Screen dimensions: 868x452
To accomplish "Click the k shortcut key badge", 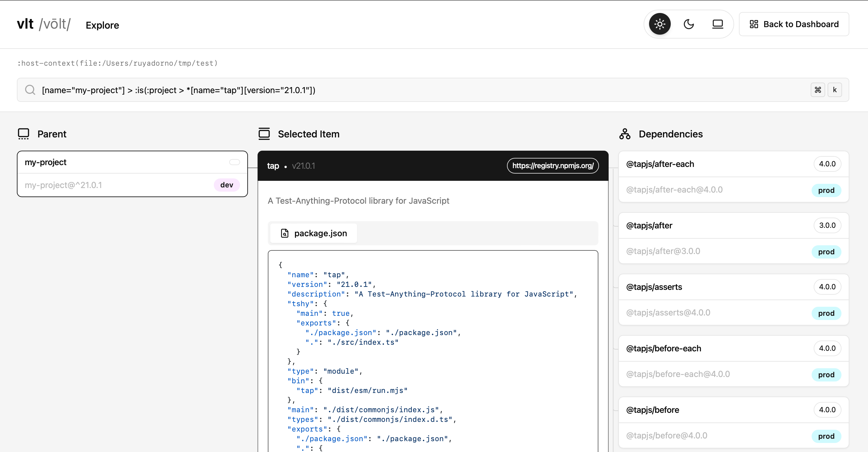I will pyautogui.click(x=835, y=90).
